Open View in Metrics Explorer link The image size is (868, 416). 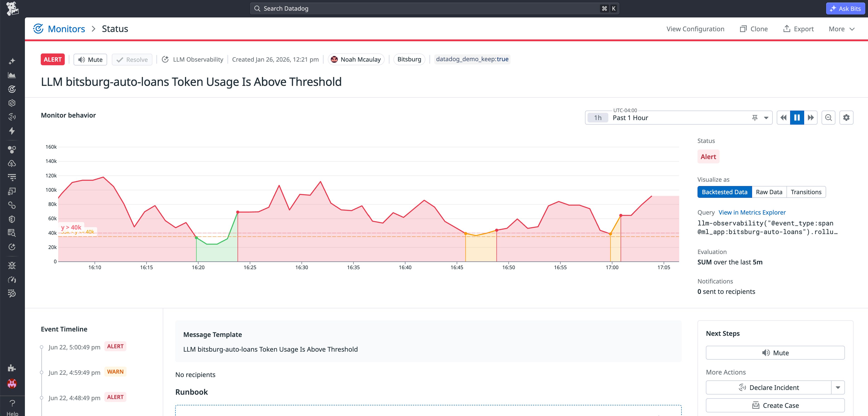click(752, 212)
